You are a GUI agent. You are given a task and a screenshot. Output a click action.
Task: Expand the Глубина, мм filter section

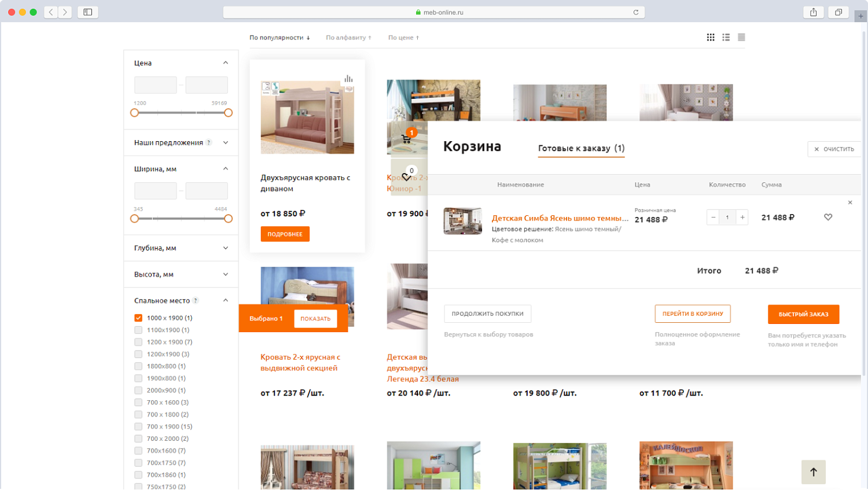coord(226,248)
